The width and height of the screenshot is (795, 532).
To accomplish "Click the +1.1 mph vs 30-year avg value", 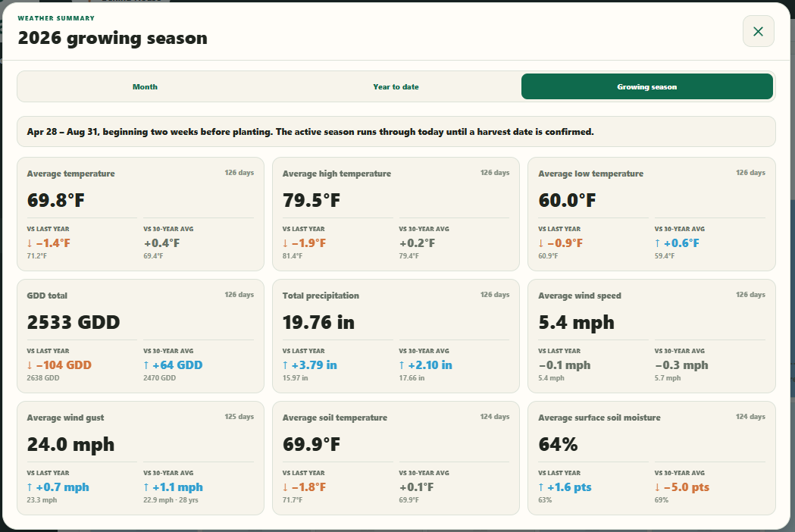I will click(173, 487).
